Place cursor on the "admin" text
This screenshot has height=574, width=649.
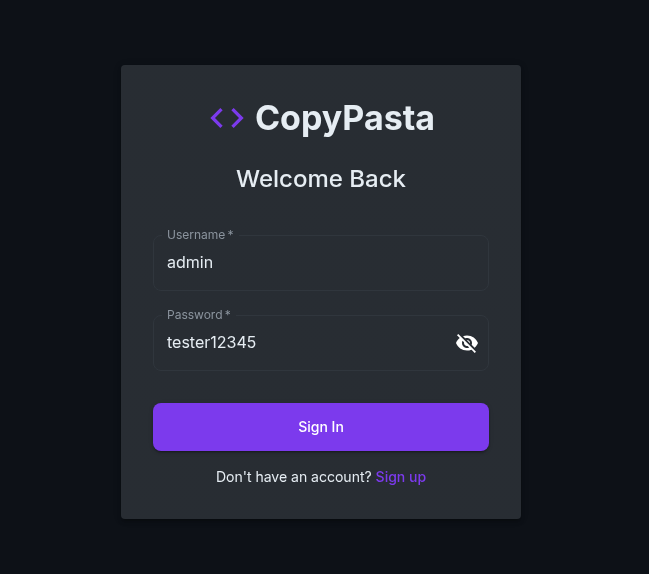pos(190,263)
